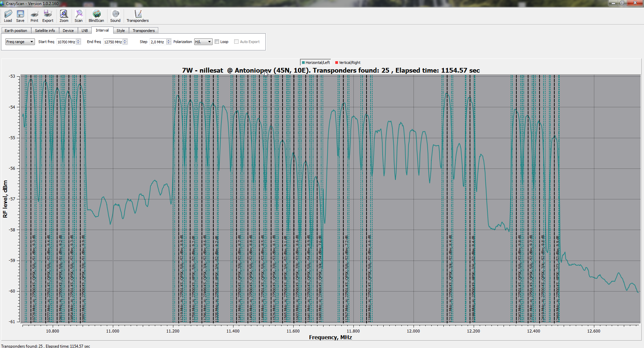Switch to the Earth position tab
This screenshot has height=348, width=644.
[16, 31]
